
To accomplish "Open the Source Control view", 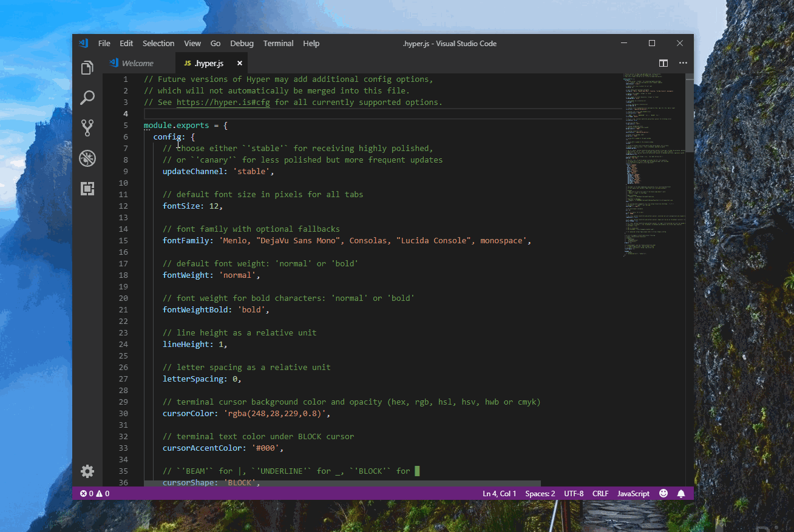I will click(x=87, y=128).
